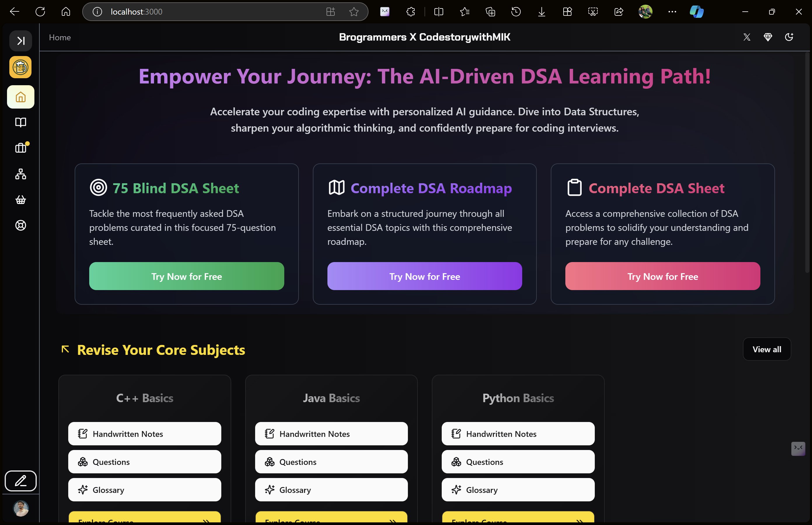
Task: Open Java Basics Questions
Action: [331, 462]
